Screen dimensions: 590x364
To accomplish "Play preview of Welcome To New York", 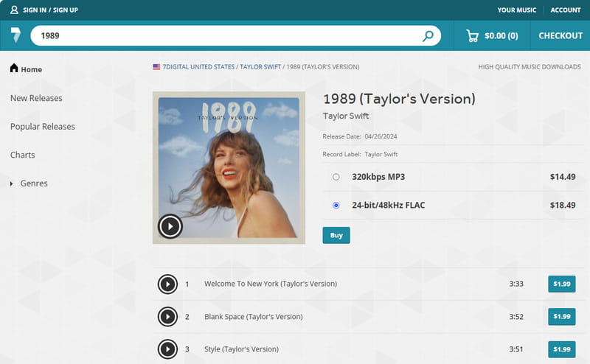I will click(x=167, y=284).
